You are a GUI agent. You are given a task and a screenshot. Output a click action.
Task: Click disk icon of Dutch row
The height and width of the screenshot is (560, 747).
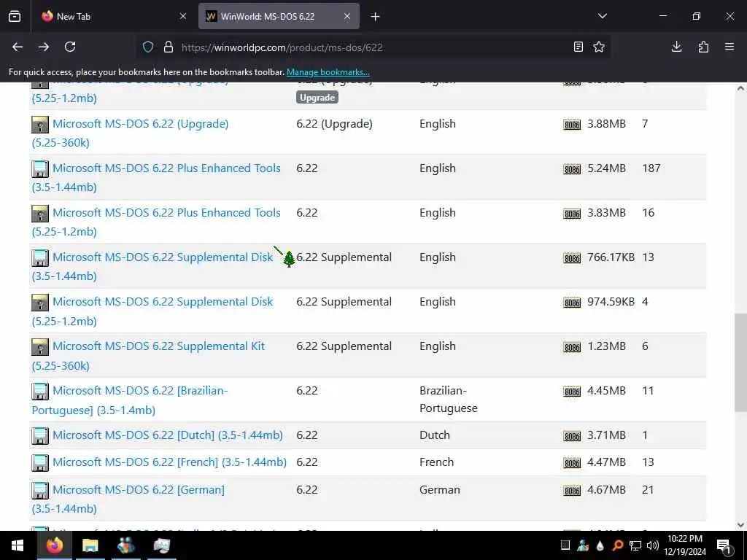pyautogui.click(x=40, y=436)
